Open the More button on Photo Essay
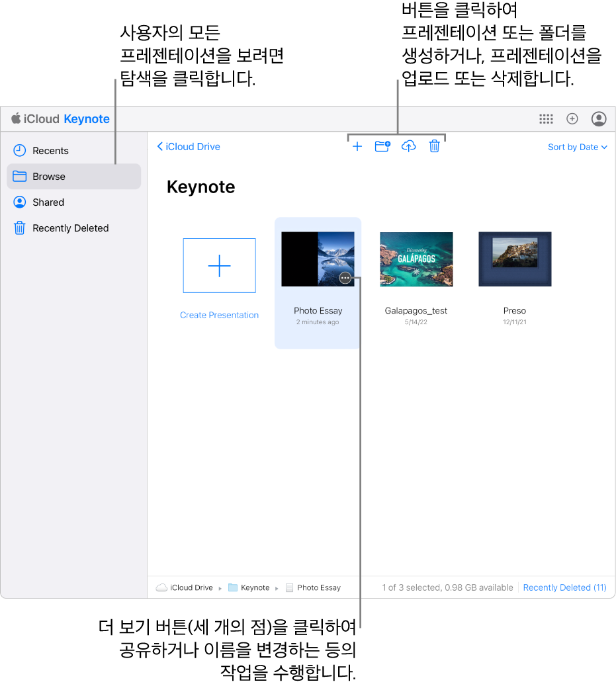The height and width of the screenshot is (688, 616). (345, 278)
